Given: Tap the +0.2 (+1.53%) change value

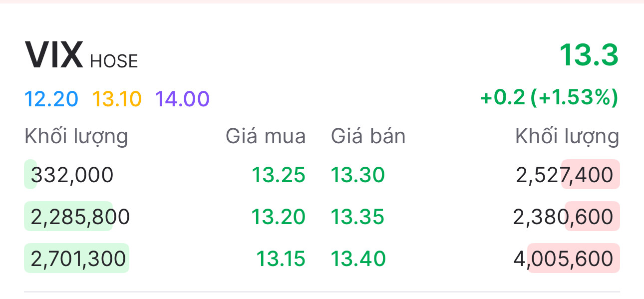Looking at the screenshot, I should [549, 97].
